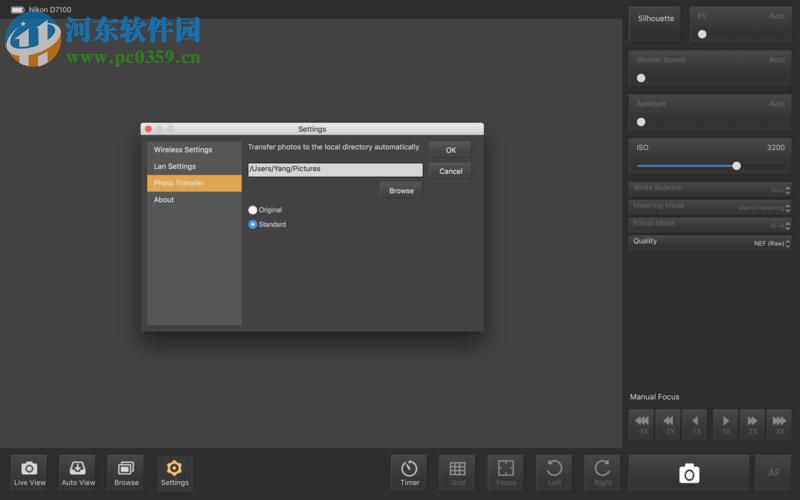Click the Auto View icon

(78, 472)
